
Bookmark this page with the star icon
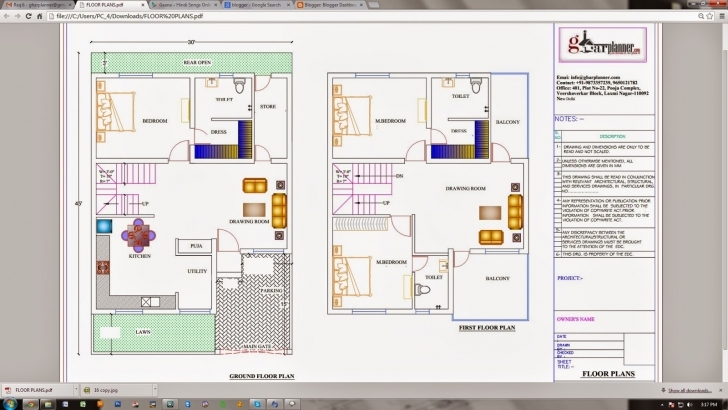(x=710, y=16)
